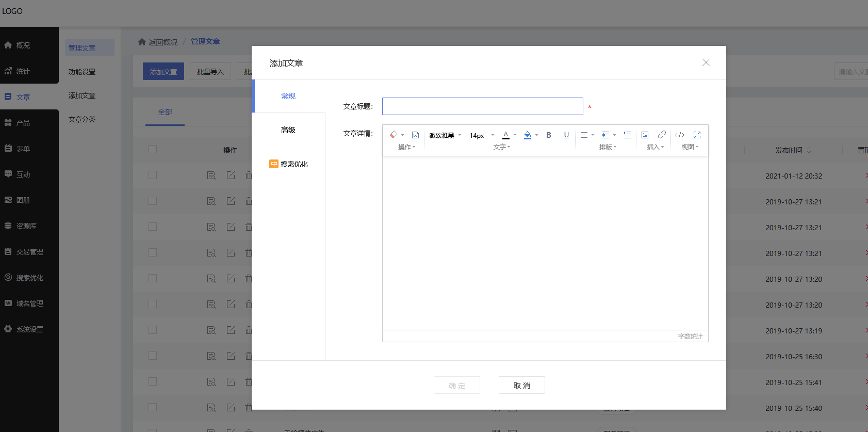The width and height of the screenshot is (868, 432).
Task: Tick the select-all checkbox in table header
Action: tap(153, 150)
